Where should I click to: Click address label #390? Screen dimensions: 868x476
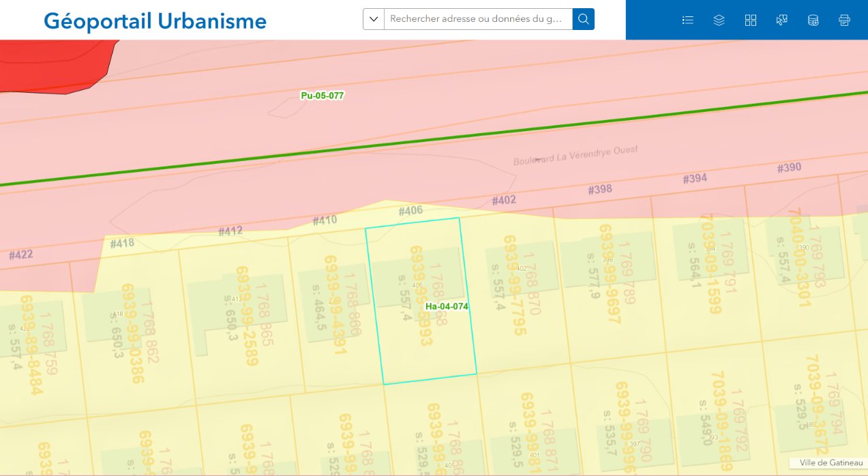click(x=789, y=168)
